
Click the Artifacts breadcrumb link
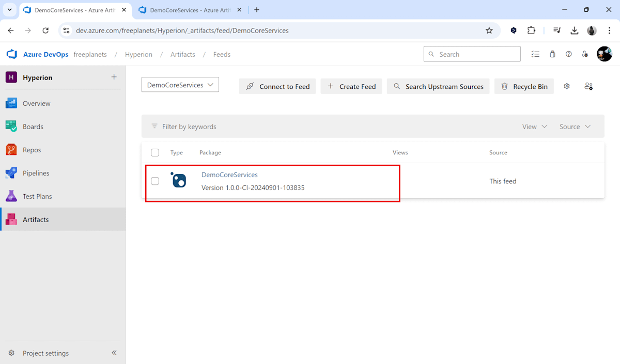pos(183,54)
